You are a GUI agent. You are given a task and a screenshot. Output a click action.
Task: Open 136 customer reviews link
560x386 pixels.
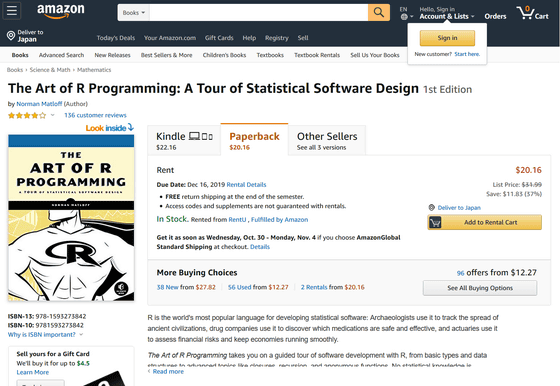[x=95, y=115]
